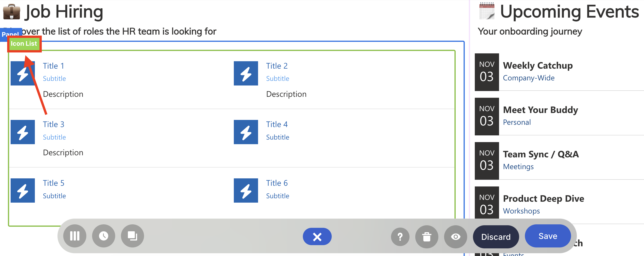Open the Title 2 link
The width and height of the screenshot is (644, 256).
(277, 66)
